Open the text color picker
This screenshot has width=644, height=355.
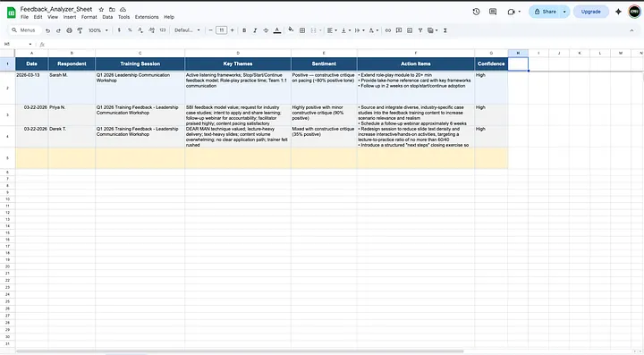coord(277,30)
